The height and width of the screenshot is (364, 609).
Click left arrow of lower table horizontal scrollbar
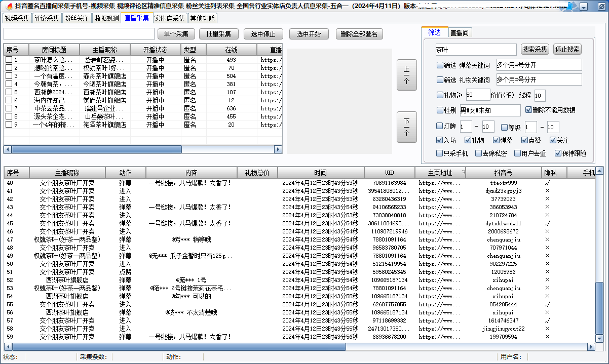8,347
